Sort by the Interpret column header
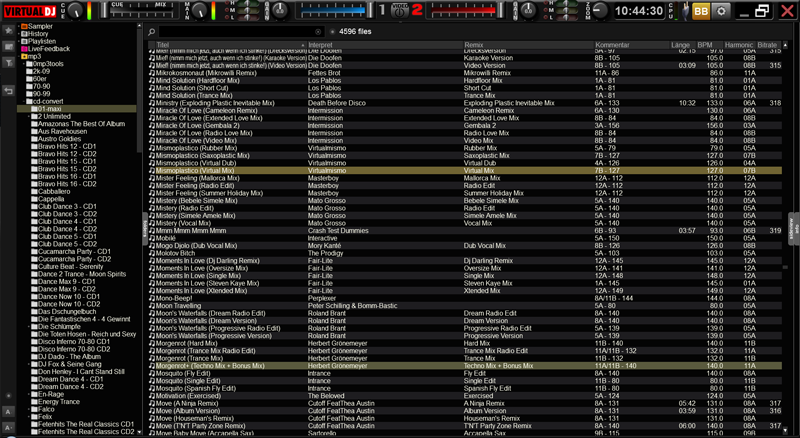 (385, 45)
